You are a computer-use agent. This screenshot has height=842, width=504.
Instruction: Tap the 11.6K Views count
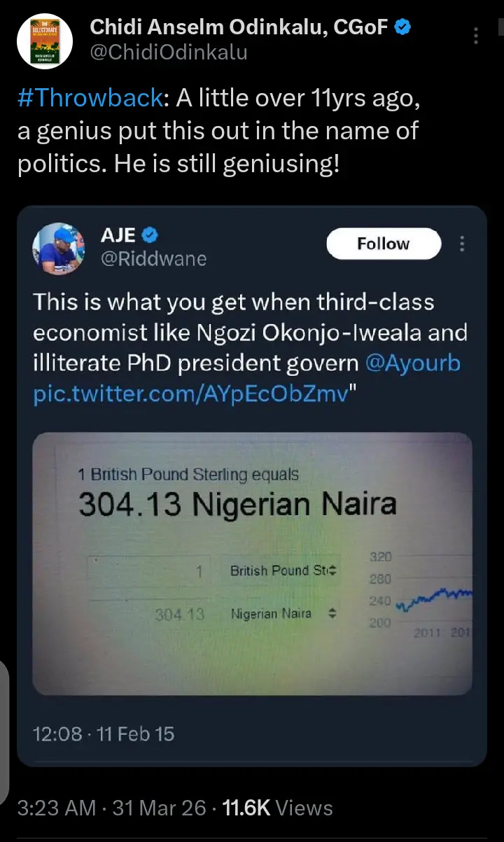point(277,808)
